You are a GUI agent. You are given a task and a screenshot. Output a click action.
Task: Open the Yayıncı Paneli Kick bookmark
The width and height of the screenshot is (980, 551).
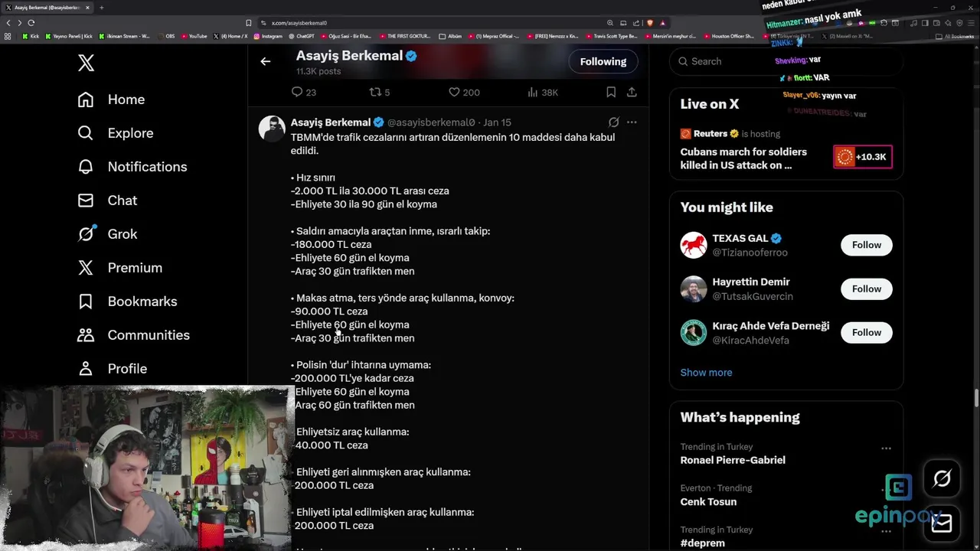[70, 36]
